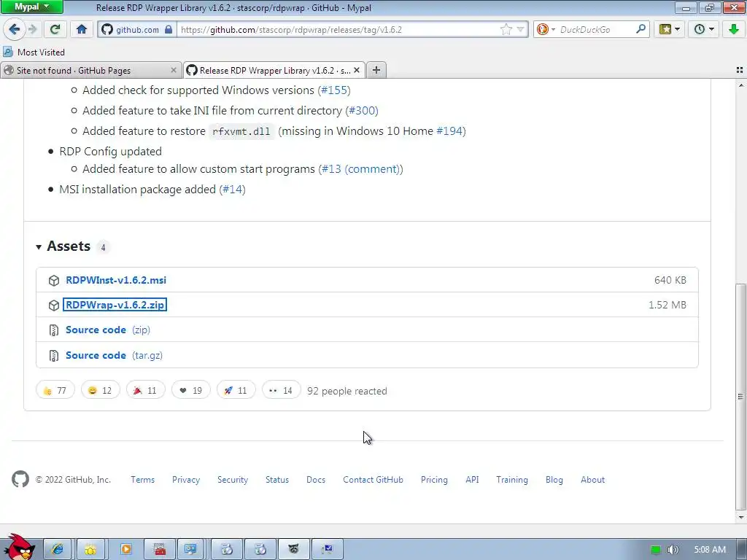Open the Docs footer link
747x560 pixels.
click(x=316, y=480)
